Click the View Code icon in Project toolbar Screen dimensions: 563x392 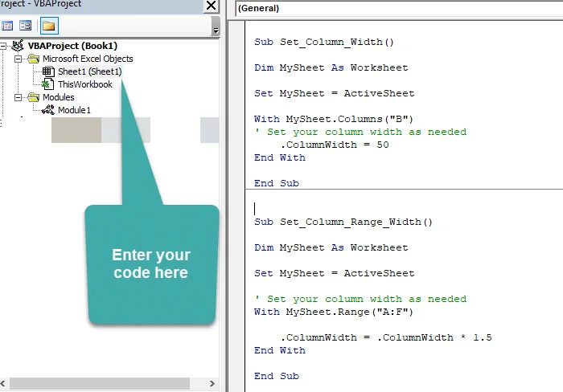point(7,26)
